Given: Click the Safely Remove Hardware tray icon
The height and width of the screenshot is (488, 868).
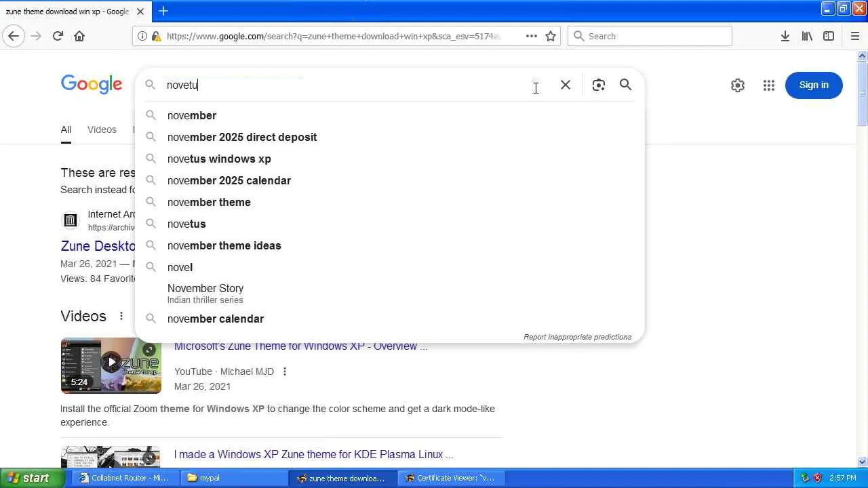Looking at the screenshot, I should click(x=806, y=478).
